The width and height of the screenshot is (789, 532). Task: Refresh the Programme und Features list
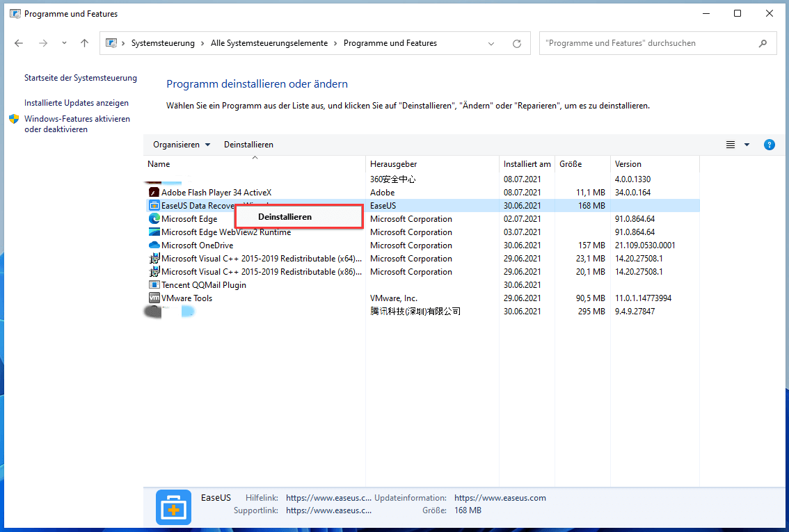pos(517,44)
